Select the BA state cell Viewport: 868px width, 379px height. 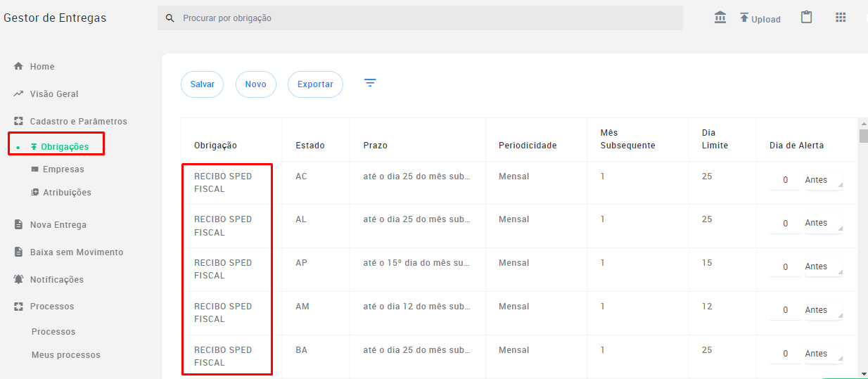(x=301, y=350)
